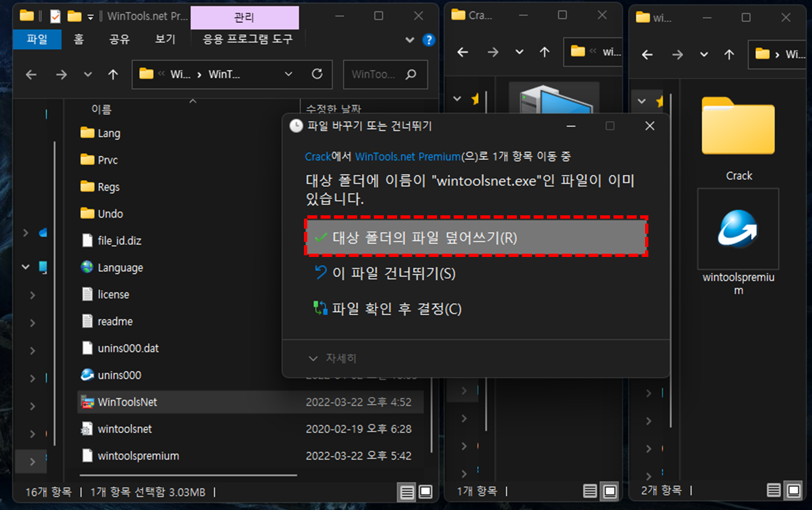This screenshot has height=510, width=812.
Task: Open recent locations dropdown in Crack window
Action: (519, 52)
